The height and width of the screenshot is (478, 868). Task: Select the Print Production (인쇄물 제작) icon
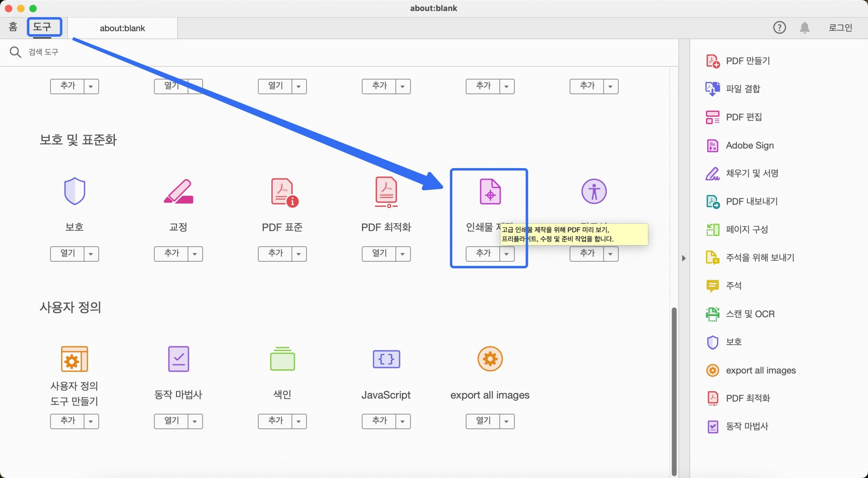tap(490, 192)
